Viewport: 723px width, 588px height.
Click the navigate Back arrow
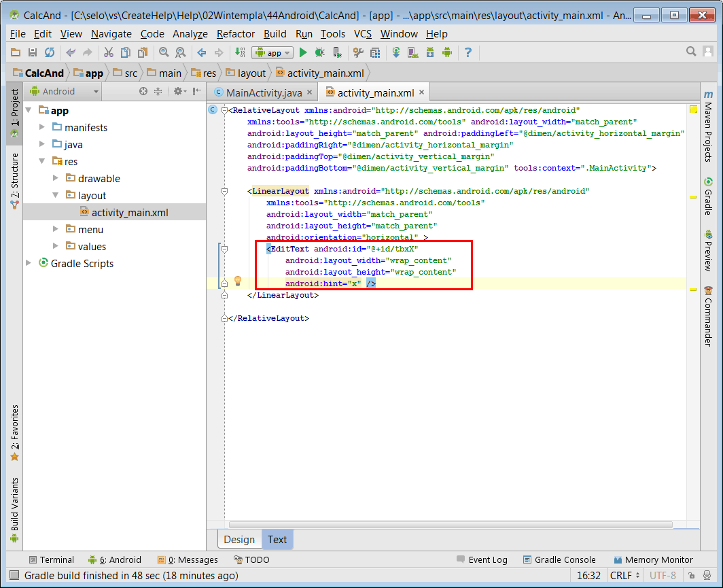202,52
